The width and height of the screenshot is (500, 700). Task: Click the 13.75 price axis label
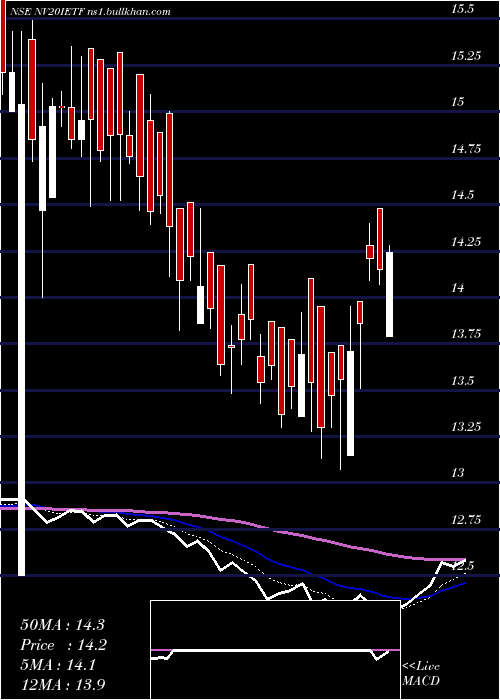[466, 334]
